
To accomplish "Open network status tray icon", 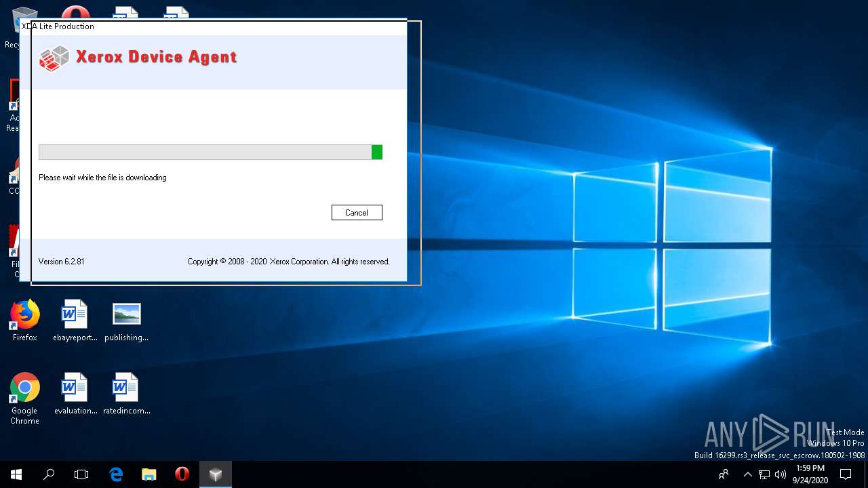I will [x=764, y=474].
